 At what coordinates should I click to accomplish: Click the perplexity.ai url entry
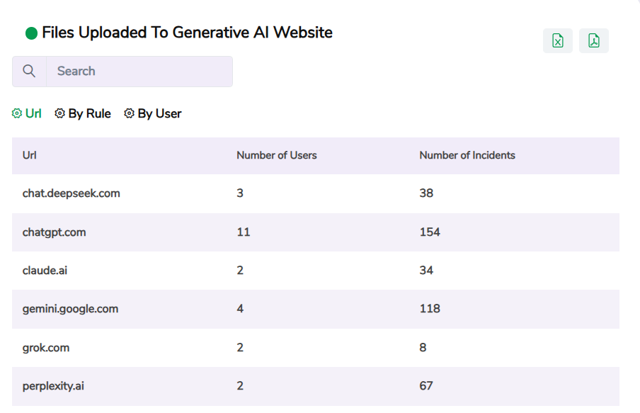[53, 386]
